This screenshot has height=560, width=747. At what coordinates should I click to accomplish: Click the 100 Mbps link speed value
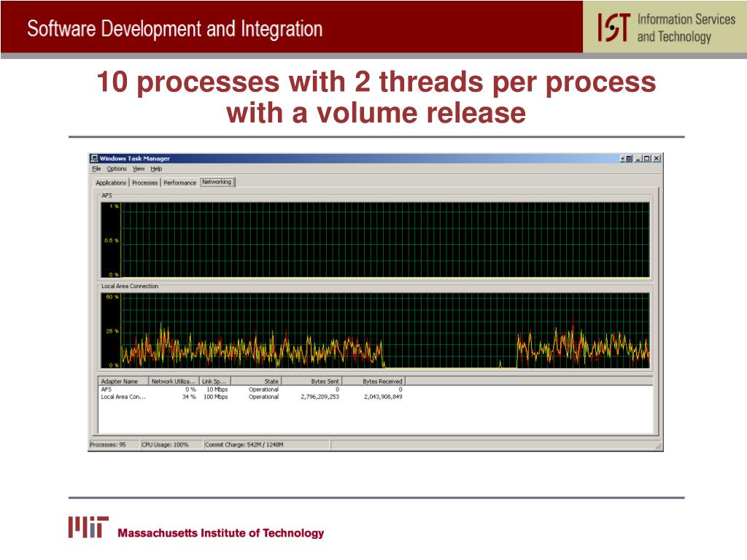click(x=216, y=397)
